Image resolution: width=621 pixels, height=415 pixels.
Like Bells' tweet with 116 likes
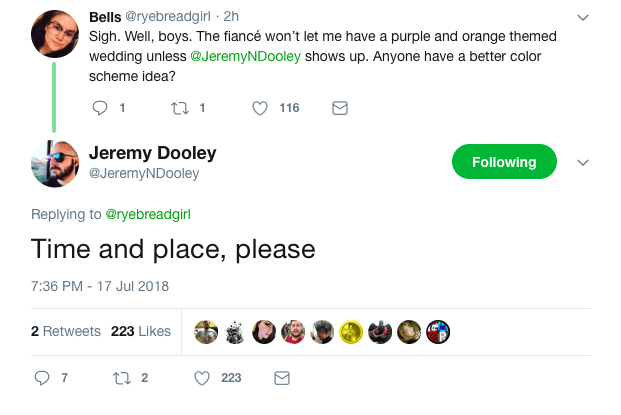261,108
